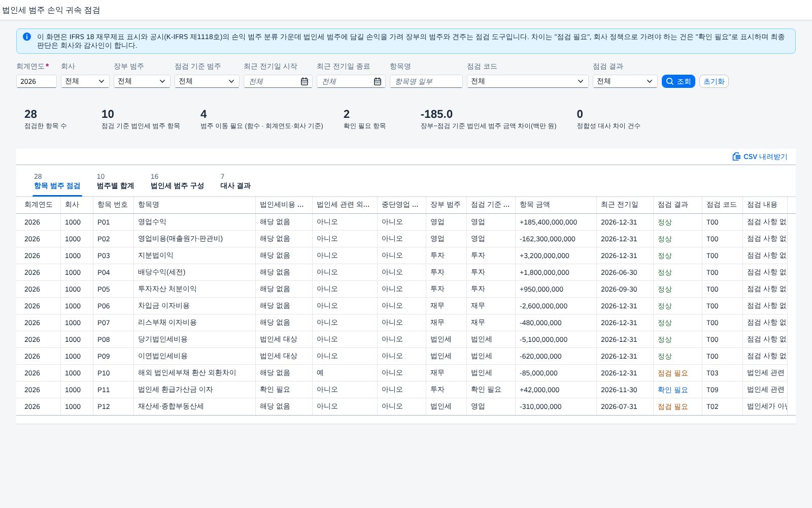Open the 장부 범주 dropdown
The image size is (812, 508).
tap(142, 81)
